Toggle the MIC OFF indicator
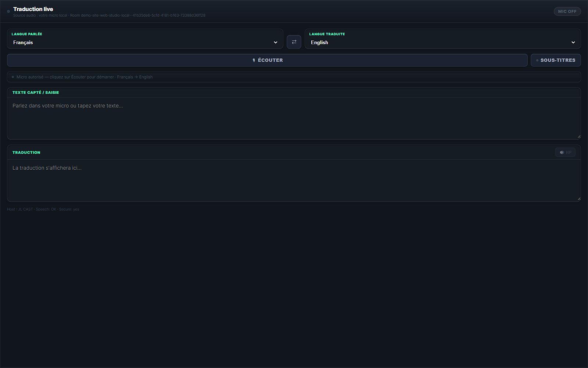The width and height of the screenshot is (588, 368). 567,11
